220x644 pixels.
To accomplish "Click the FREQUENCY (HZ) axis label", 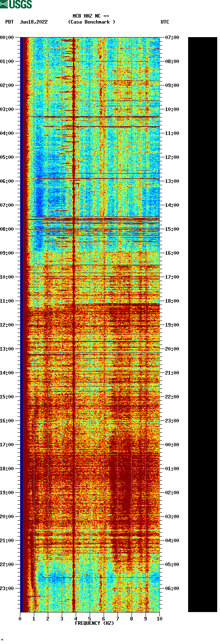I will click(94, 623).
